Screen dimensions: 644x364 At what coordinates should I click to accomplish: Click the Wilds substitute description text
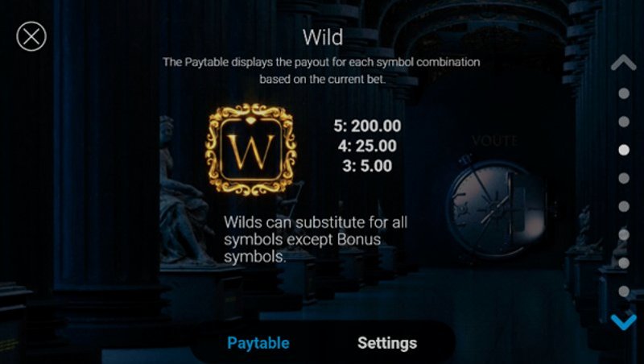(316, 239)
